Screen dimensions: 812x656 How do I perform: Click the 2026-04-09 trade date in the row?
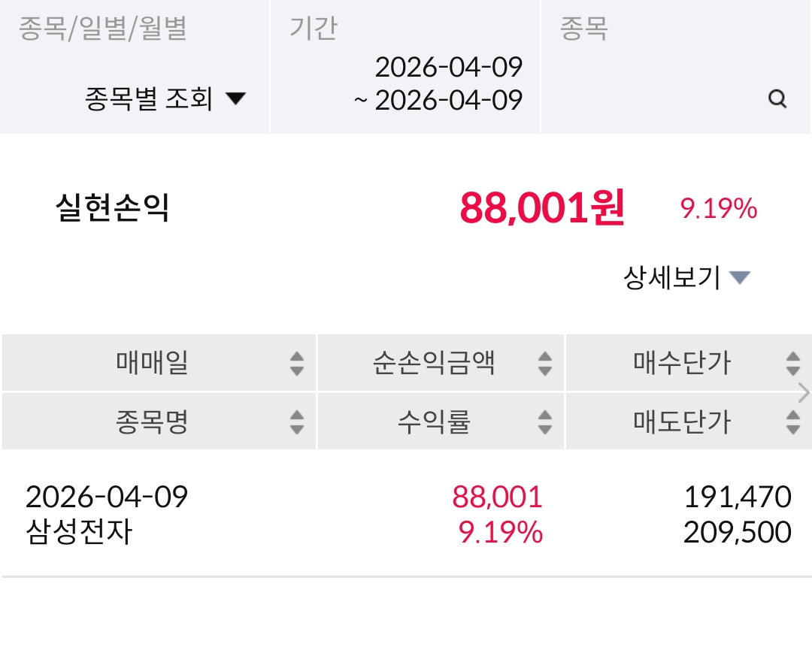[107, 497]
